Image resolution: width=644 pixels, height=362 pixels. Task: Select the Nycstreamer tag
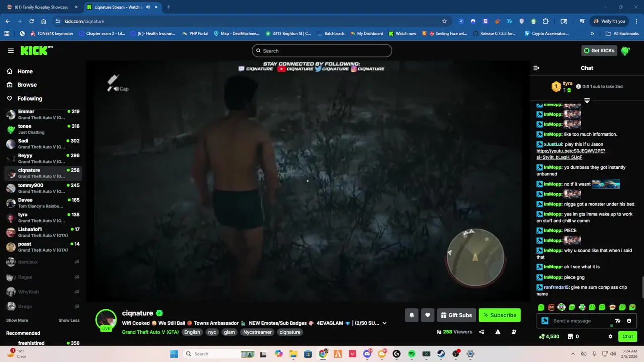coord(257,332)
